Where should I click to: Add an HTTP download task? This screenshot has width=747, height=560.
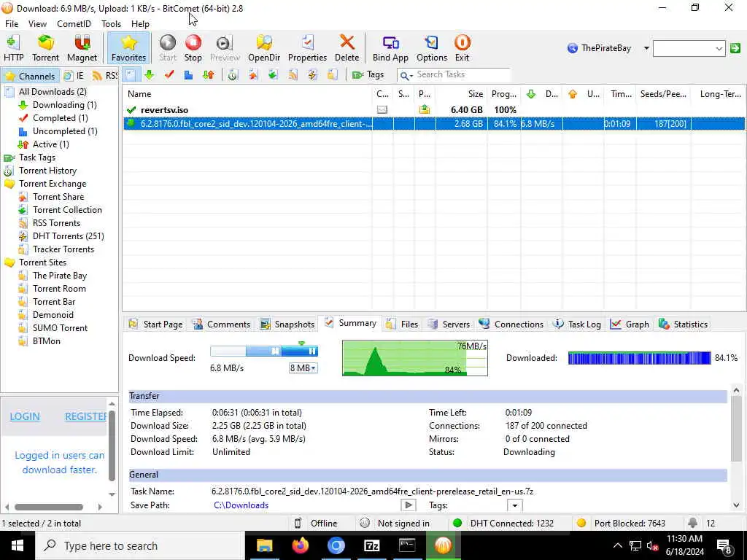[x=14, y=48]
